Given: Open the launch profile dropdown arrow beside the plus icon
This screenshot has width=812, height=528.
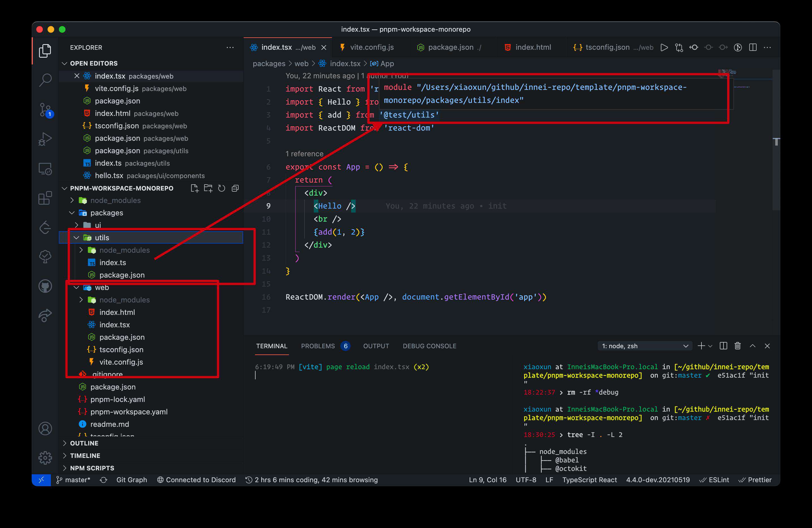Looking at the screenshot, I should pyautogui.click(x=710, y=346).
